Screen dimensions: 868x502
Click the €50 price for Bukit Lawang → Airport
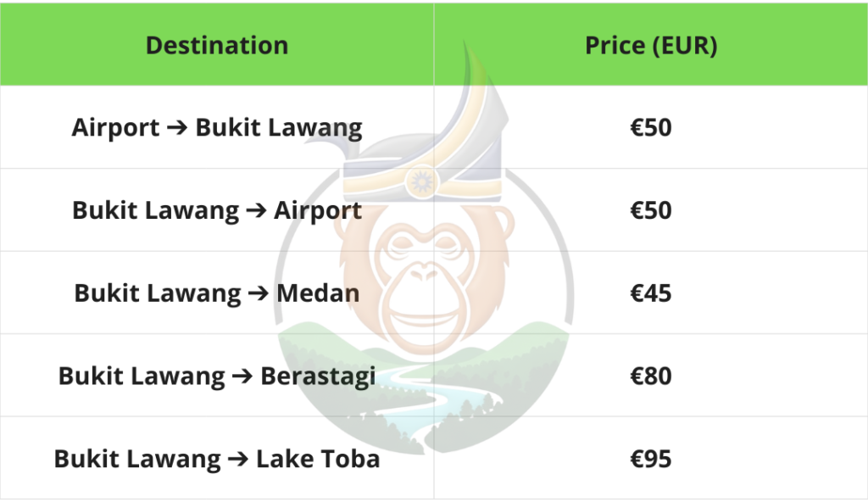point(651,210)
